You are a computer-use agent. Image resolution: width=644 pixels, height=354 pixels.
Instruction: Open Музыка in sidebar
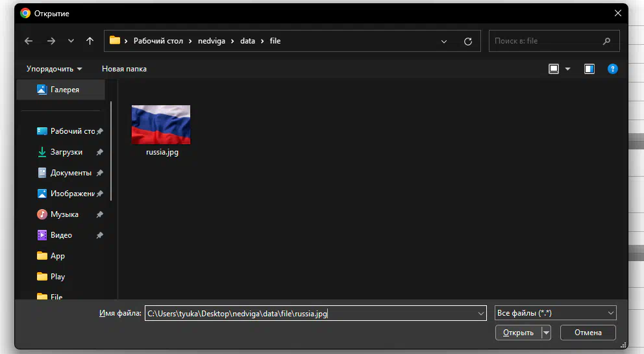coord(58,214)
